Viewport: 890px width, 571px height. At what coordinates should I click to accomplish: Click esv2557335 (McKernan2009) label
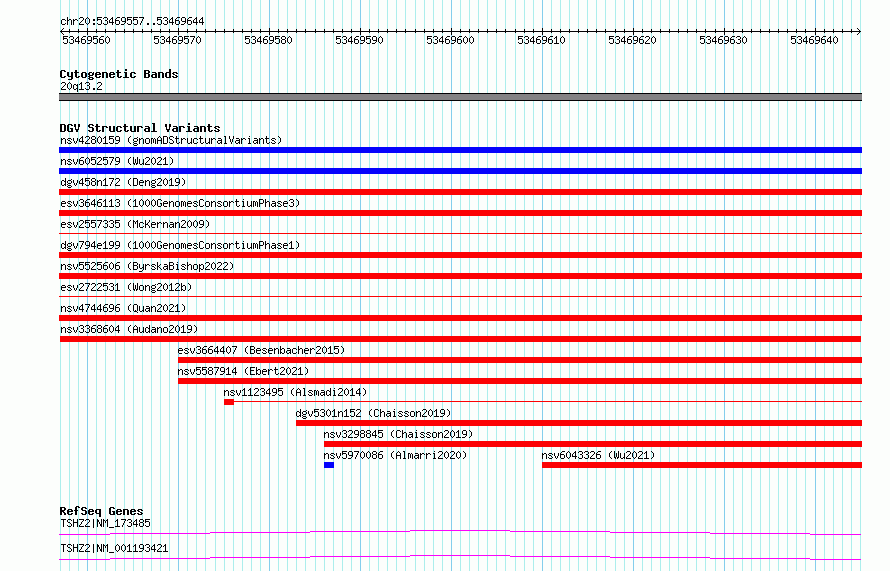135,224
